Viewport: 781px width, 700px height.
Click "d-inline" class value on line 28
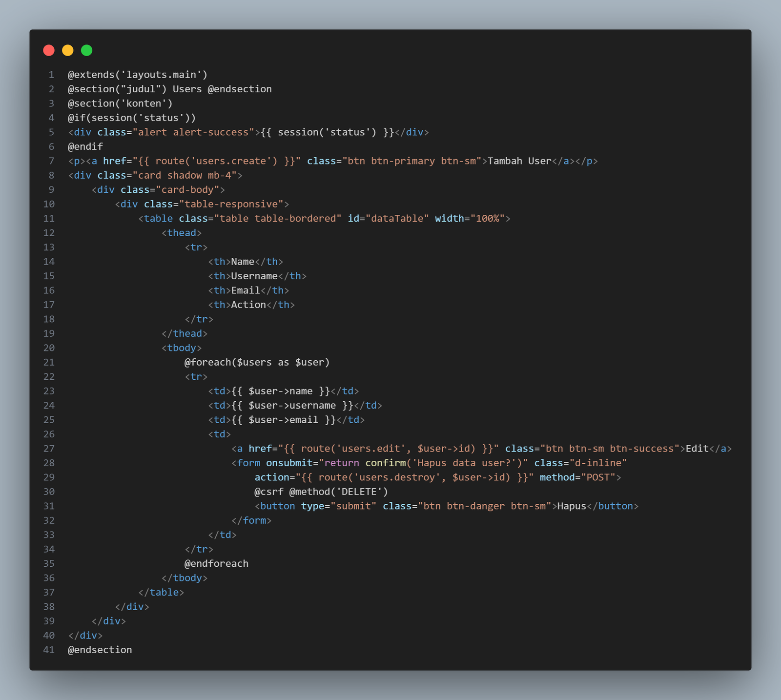[598, 463]
